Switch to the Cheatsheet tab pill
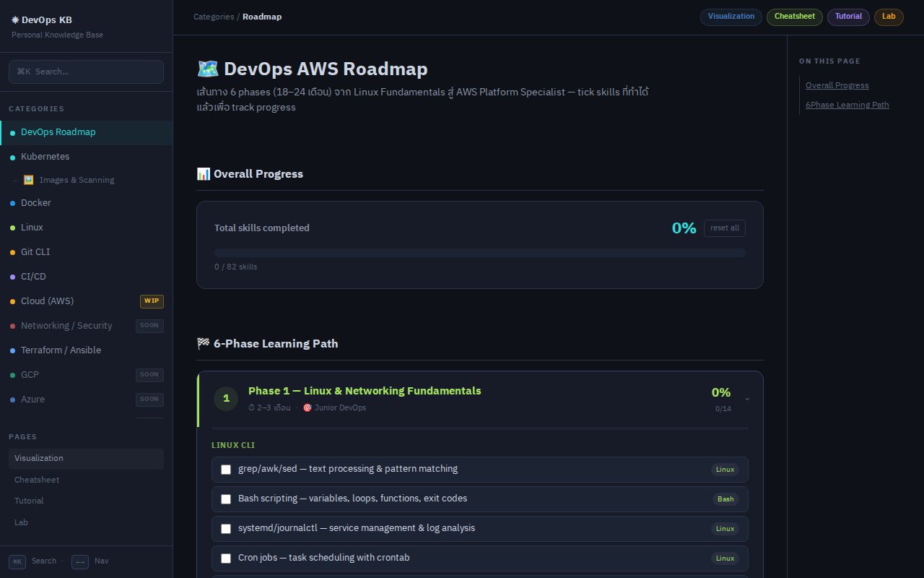The image size is (924, 578). 795,17
